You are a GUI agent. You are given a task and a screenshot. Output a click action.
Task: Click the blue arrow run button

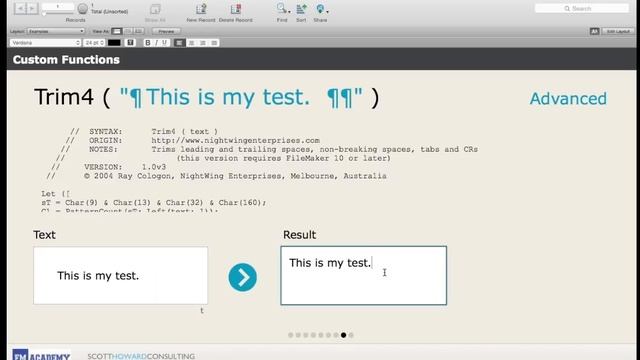242,277
